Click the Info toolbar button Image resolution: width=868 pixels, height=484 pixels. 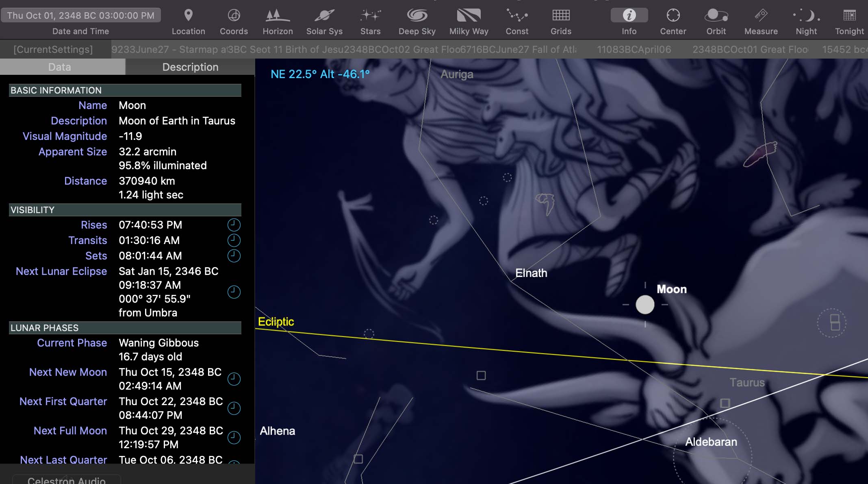click(x=629, y=21)
